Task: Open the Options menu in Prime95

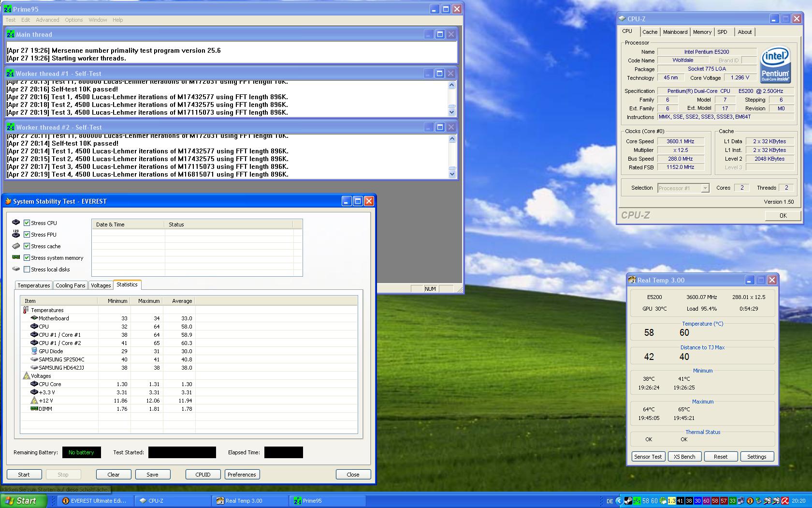Action: [74, 20]
